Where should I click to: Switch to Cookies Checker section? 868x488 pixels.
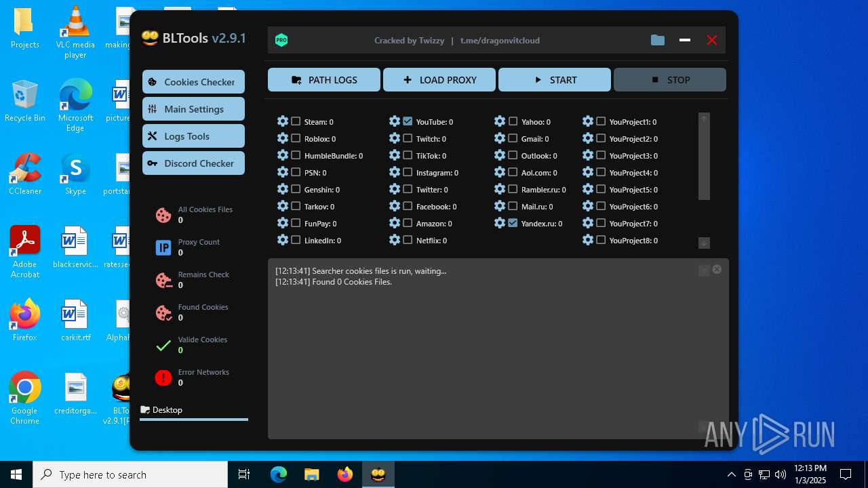click(193, 81)
